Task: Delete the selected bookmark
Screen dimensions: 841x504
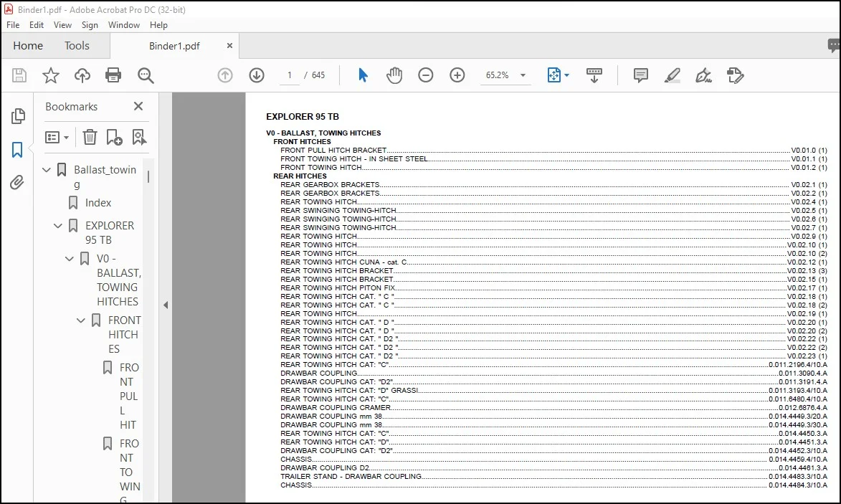Action: [90, 137]
